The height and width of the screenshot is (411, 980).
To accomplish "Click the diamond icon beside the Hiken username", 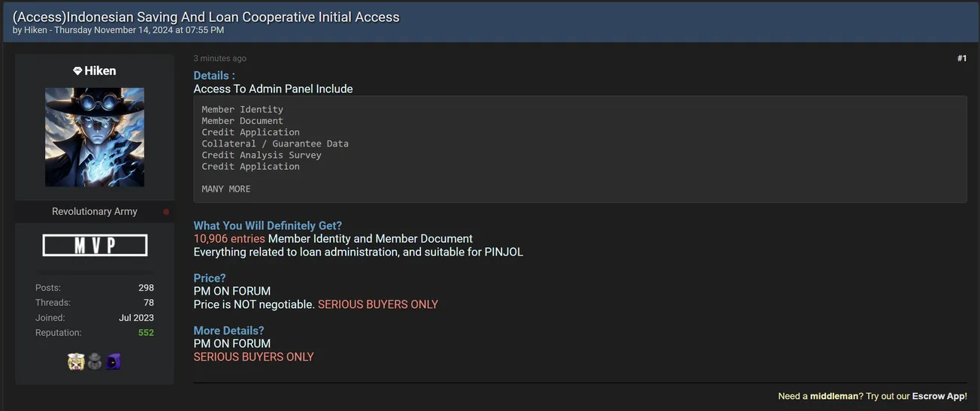I will point(77,71).
